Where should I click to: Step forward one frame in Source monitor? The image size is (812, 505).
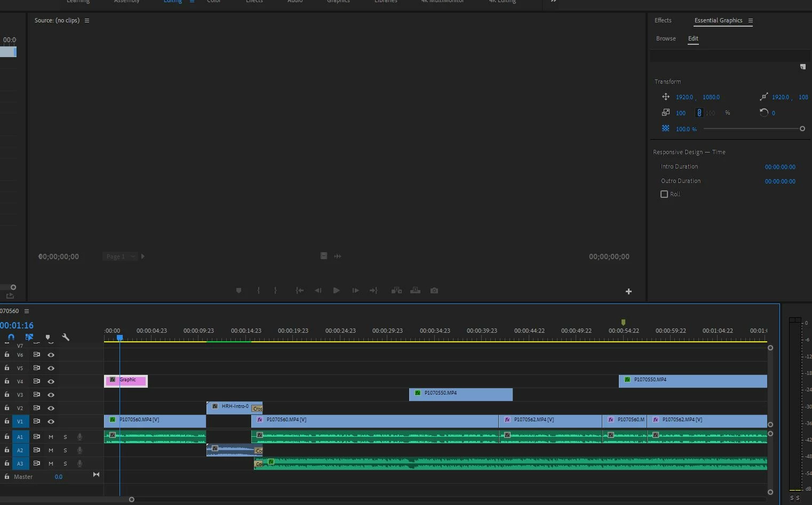click(x=355, y=291)
